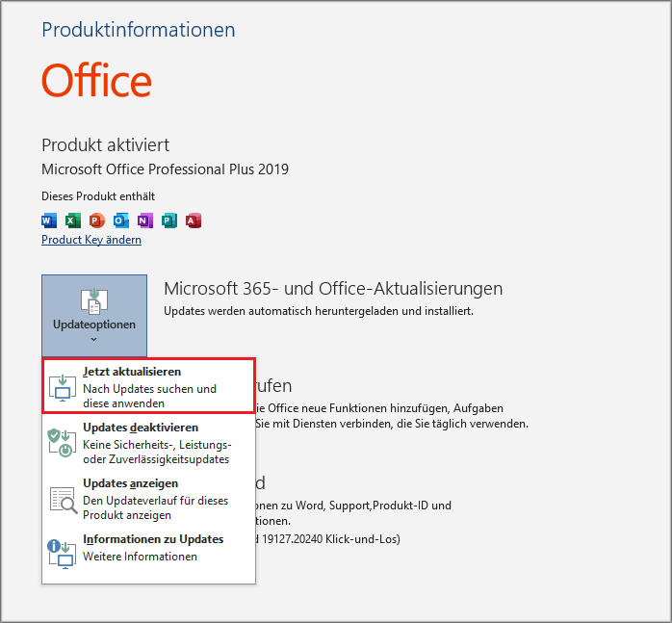
Task: Click the Updateoptionen button icon
Action: (x=93, y=301)
